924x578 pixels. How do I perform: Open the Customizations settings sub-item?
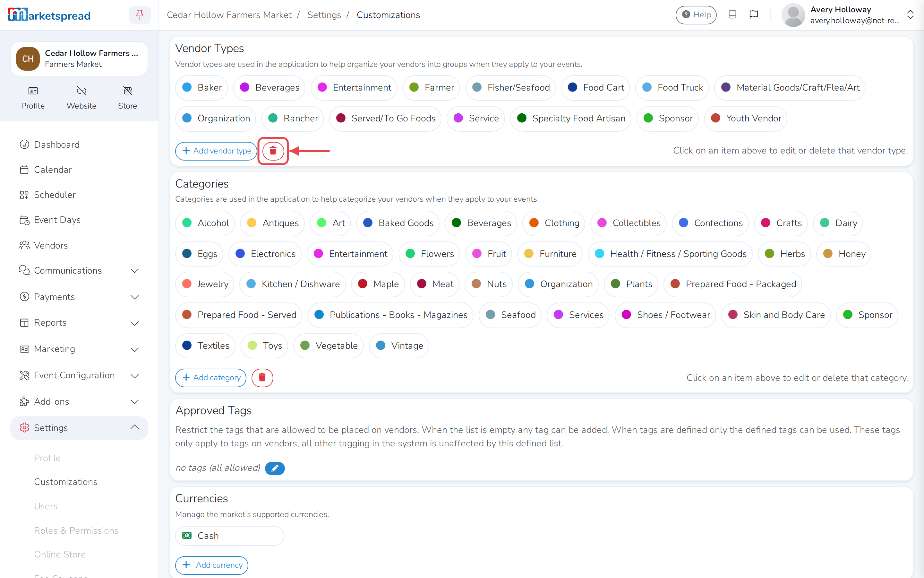[x=66, y=482]
